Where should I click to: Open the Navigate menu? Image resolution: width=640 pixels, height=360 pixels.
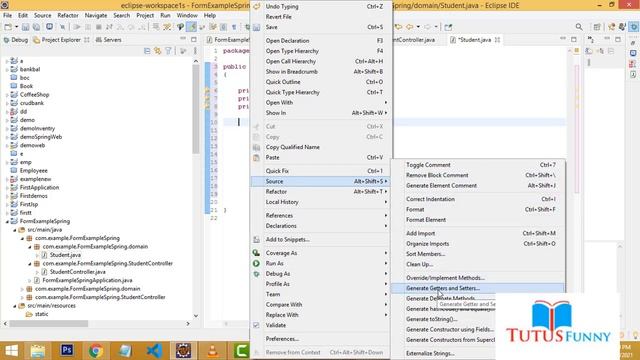point(96,16)
